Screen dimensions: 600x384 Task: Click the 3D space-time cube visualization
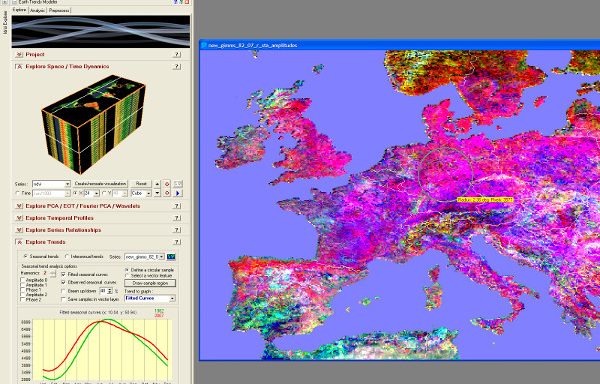93,124
